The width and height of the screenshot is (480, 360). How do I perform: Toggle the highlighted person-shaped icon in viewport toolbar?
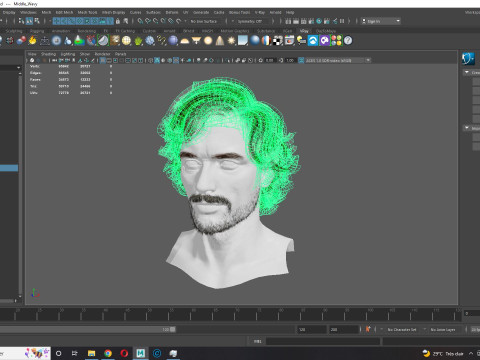[x=157, y=60]
